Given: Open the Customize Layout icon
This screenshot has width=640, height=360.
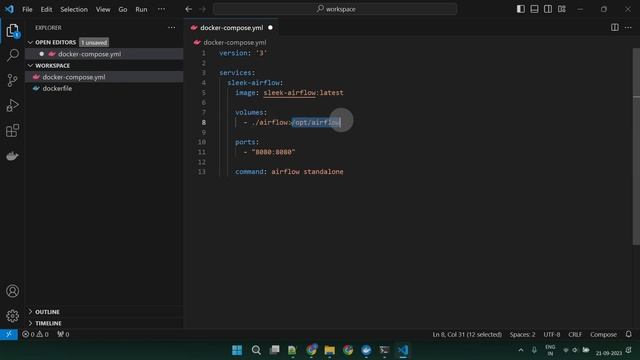Looking at the screenshot, I should [562, 9].
